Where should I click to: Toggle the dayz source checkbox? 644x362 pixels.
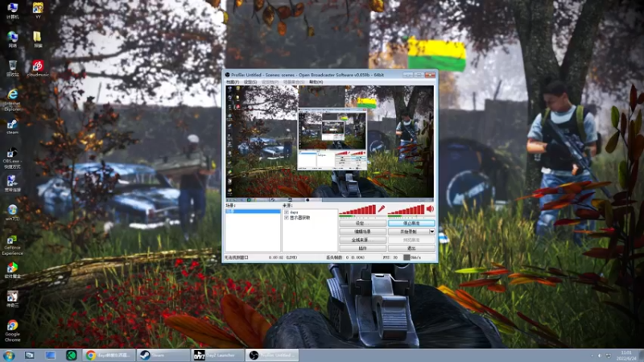(x=287, y=212)
